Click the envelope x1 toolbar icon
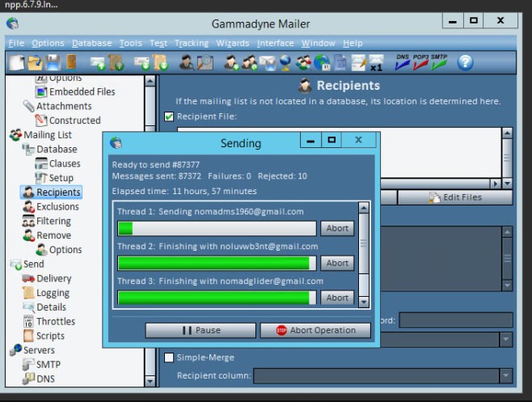 point(376,62)
